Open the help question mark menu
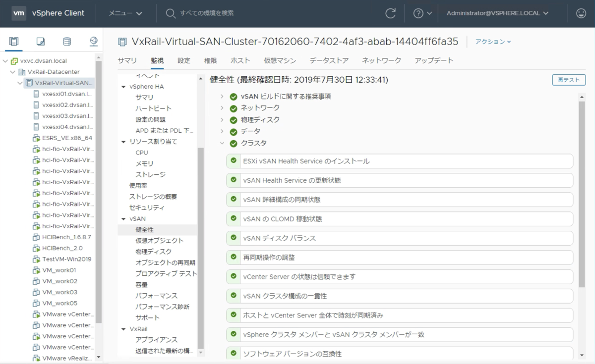The width and height of the screenshot is (595, 364). (422, 13)
